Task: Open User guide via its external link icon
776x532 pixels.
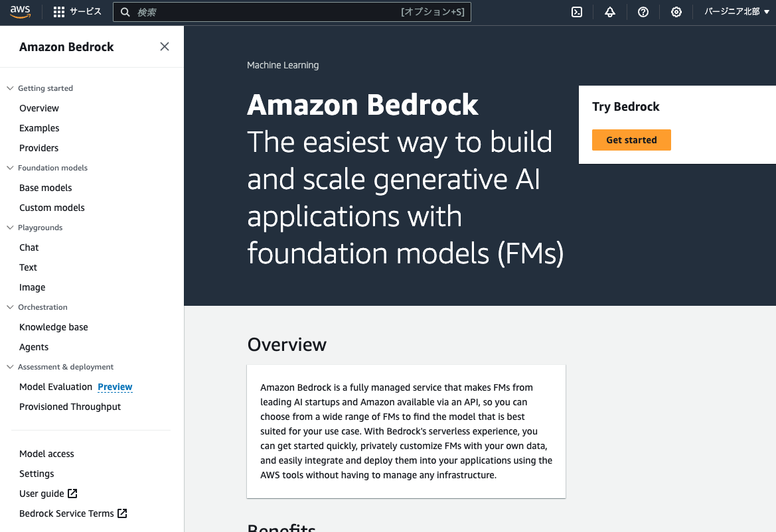Action: click(73, 494)
